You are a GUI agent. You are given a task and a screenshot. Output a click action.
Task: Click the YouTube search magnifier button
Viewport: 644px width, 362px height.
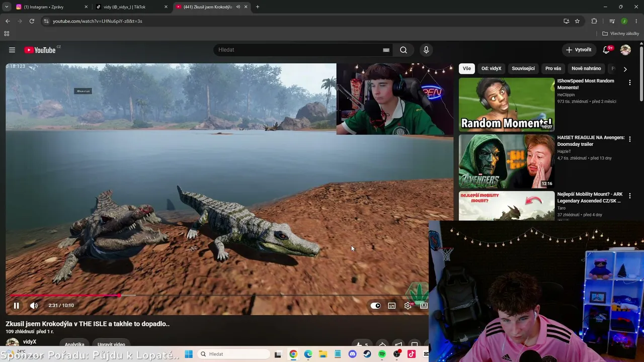(x=404, y=50)
